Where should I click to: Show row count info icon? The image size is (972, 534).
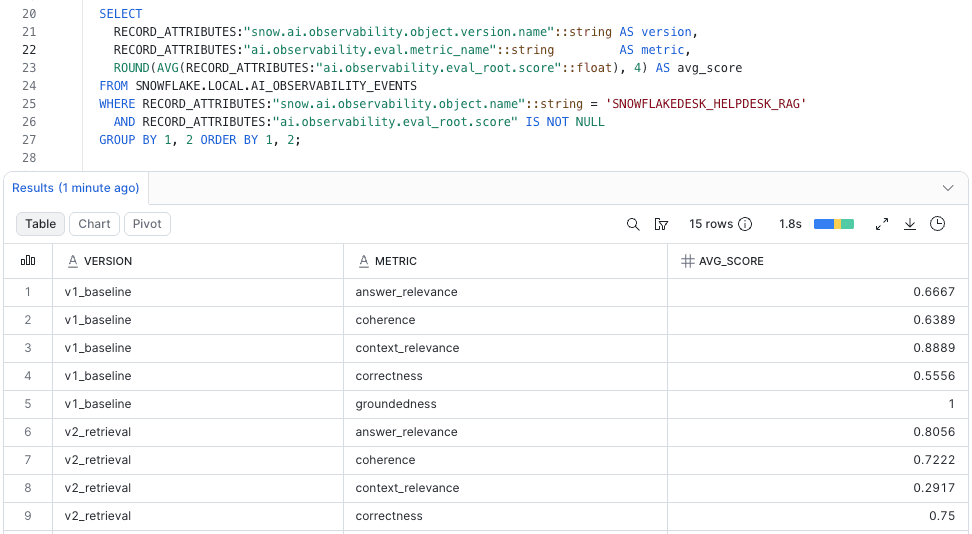(745, 224)
